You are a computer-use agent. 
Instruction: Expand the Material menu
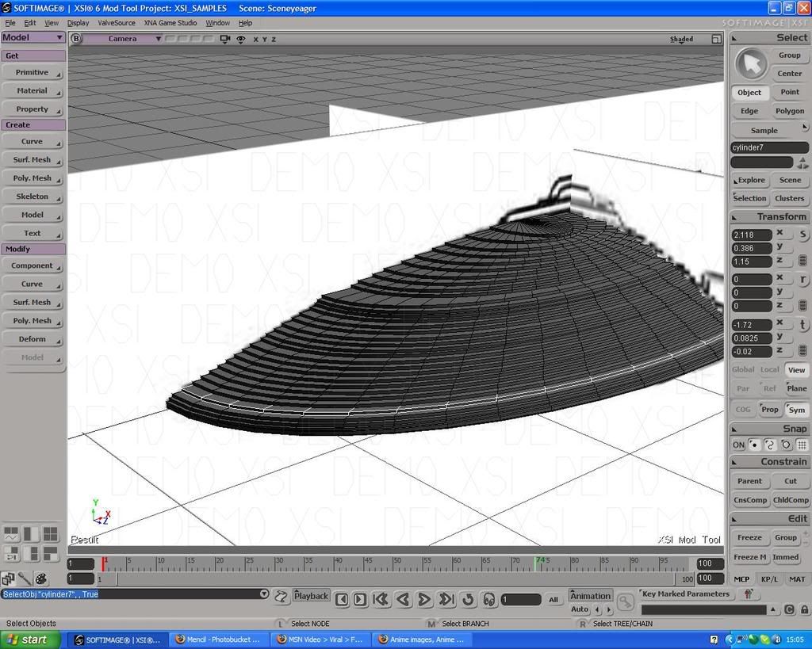coord(33,90)
